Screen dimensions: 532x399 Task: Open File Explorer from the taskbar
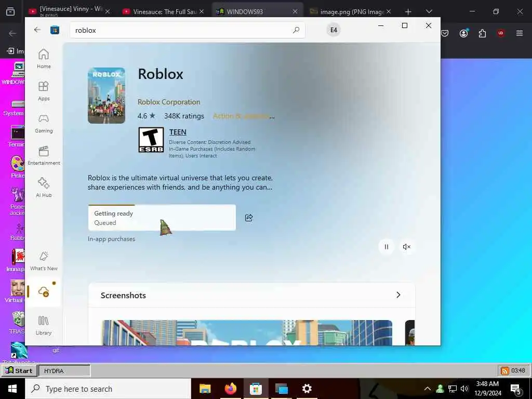(x=205, y=389)
